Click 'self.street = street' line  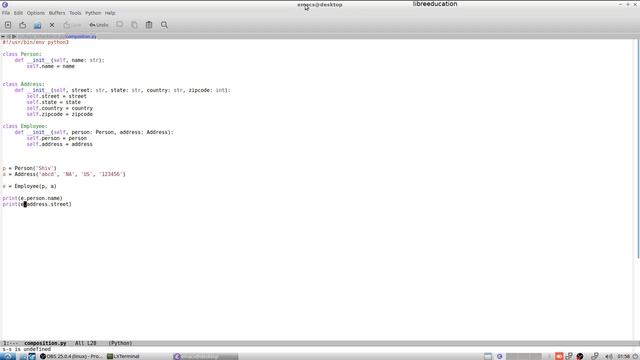click(57, 96)
